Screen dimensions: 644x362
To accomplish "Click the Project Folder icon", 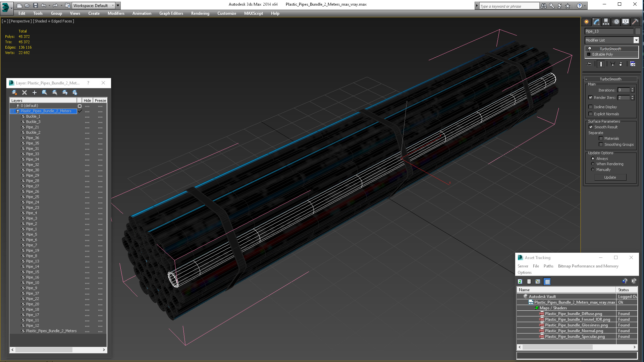I will pos(67,5).
